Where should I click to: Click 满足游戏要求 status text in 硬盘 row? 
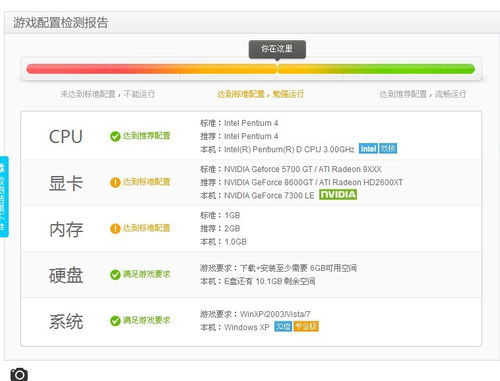147,274
